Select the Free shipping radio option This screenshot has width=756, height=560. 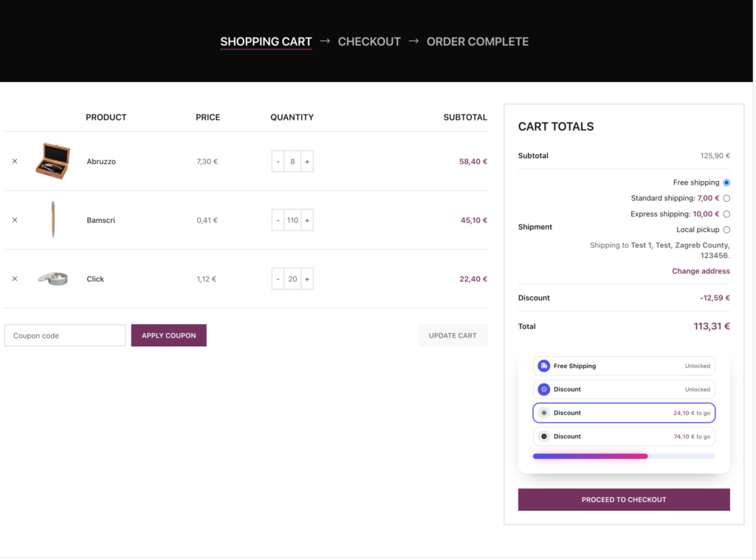tap(726, 182)
